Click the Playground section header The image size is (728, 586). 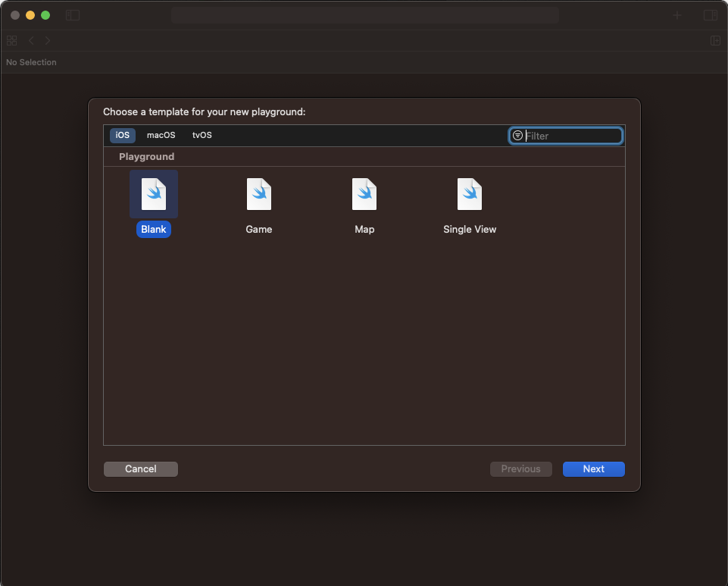click(x=147, y=157)
